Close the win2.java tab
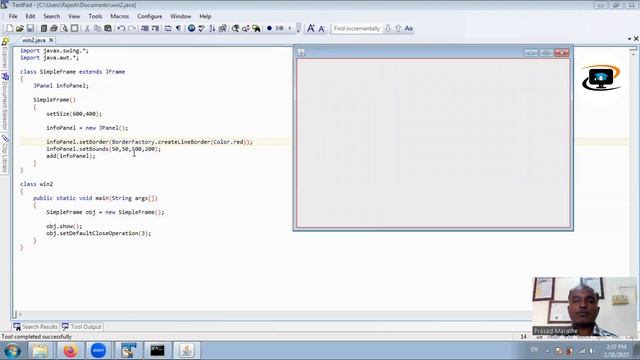 point(51,40)
